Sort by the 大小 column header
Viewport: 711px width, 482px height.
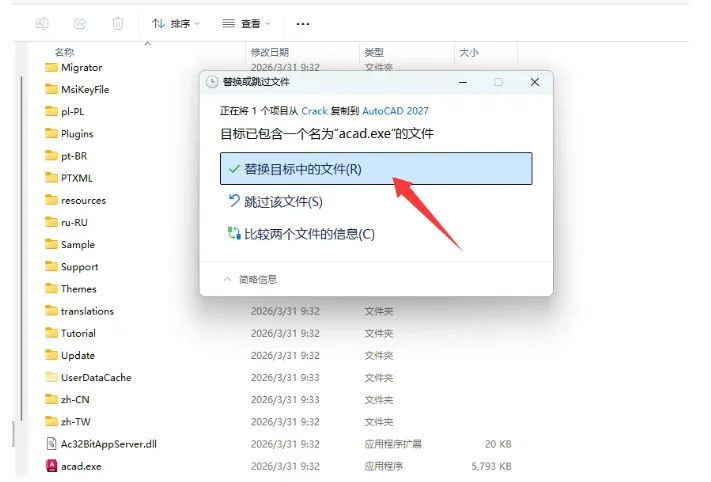469,52
